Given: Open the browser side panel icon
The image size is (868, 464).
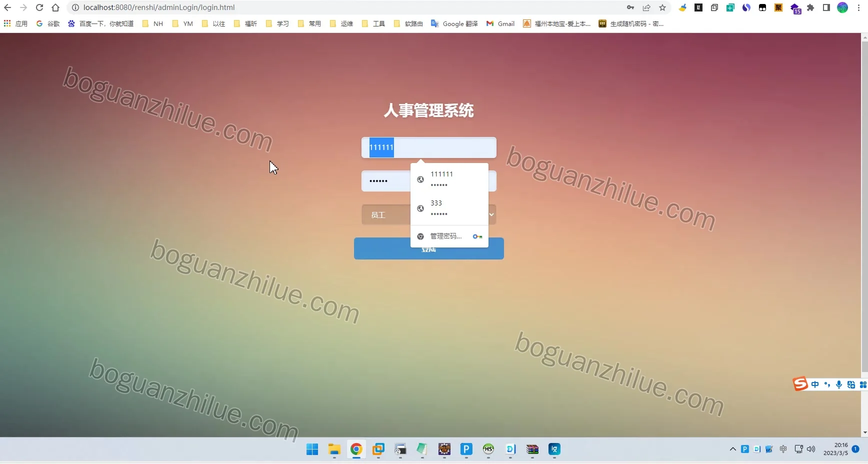Looking at the screenshot, I should pyautogui.click(x=826, y=7).
